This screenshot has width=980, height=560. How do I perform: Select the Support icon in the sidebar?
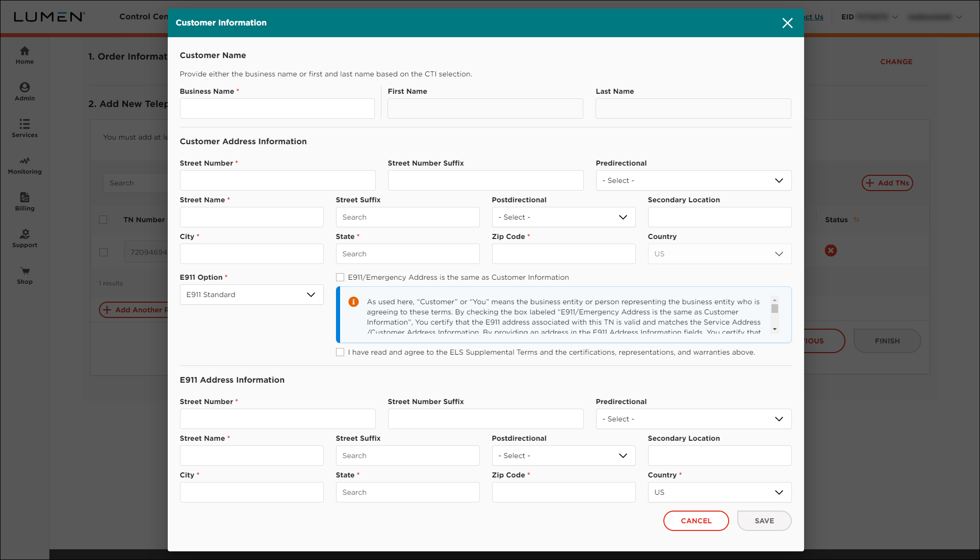[x=24, y=237]
